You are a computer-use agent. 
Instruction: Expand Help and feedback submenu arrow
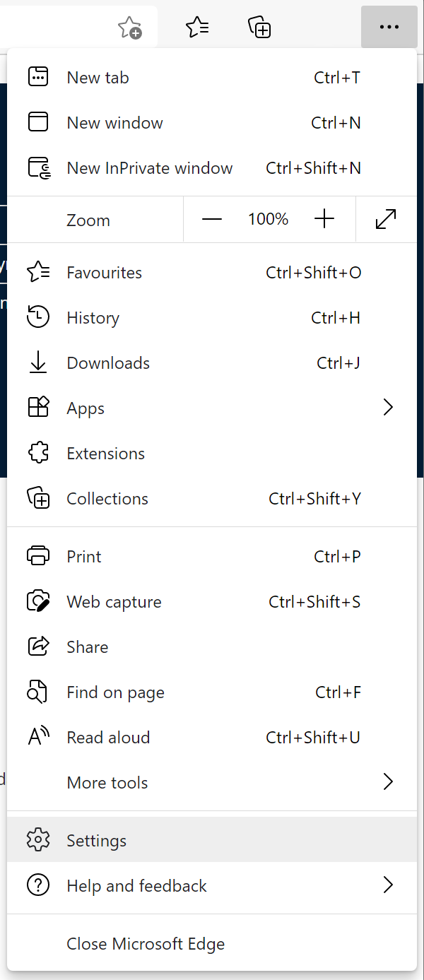click(x=387, y=885)
